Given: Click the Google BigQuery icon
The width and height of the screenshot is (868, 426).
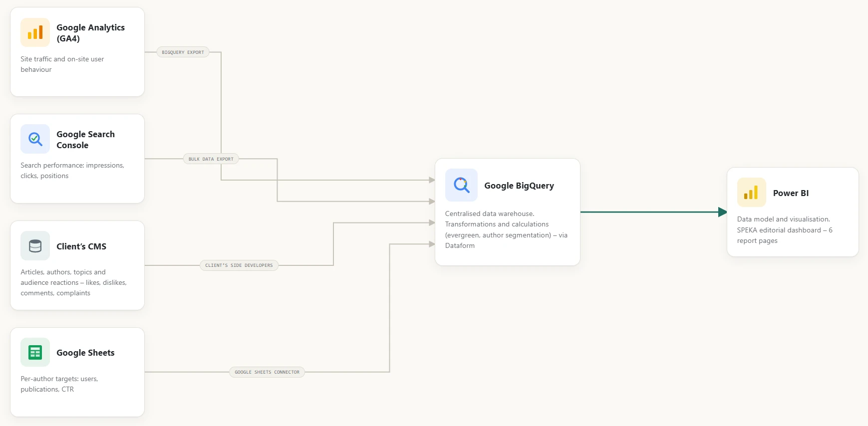Looking at the screenshot, I should 461,185.
